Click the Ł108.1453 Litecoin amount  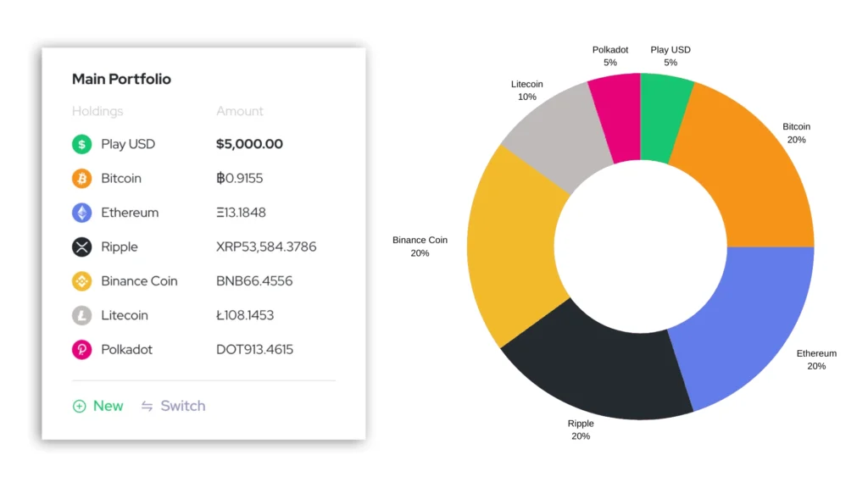245,315
